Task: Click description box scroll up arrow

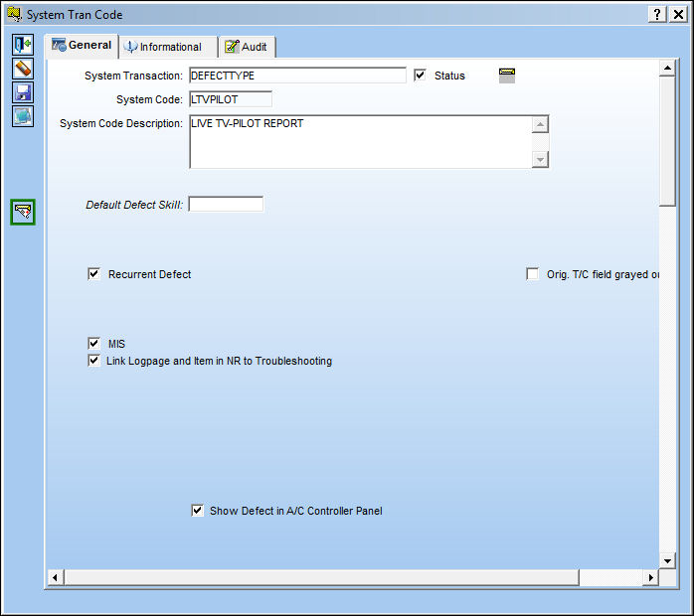Action: (x=540, y=124)
